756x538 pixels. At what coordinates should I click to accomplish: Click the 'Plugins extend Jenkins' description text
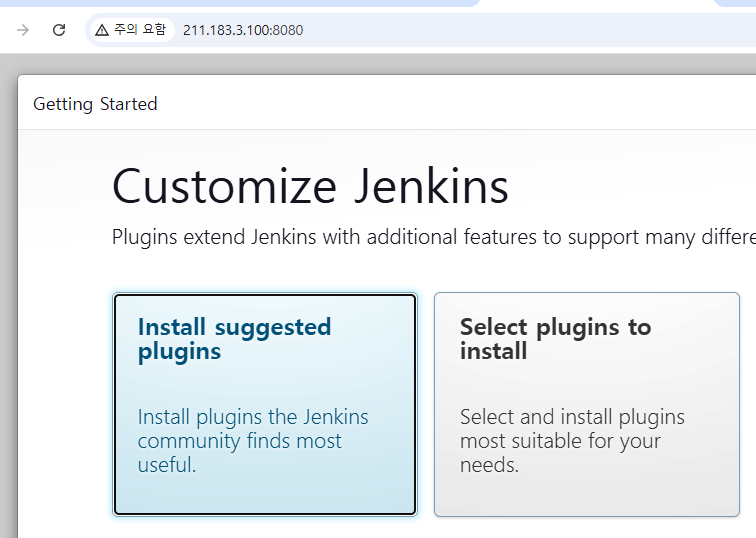point(433,237)
